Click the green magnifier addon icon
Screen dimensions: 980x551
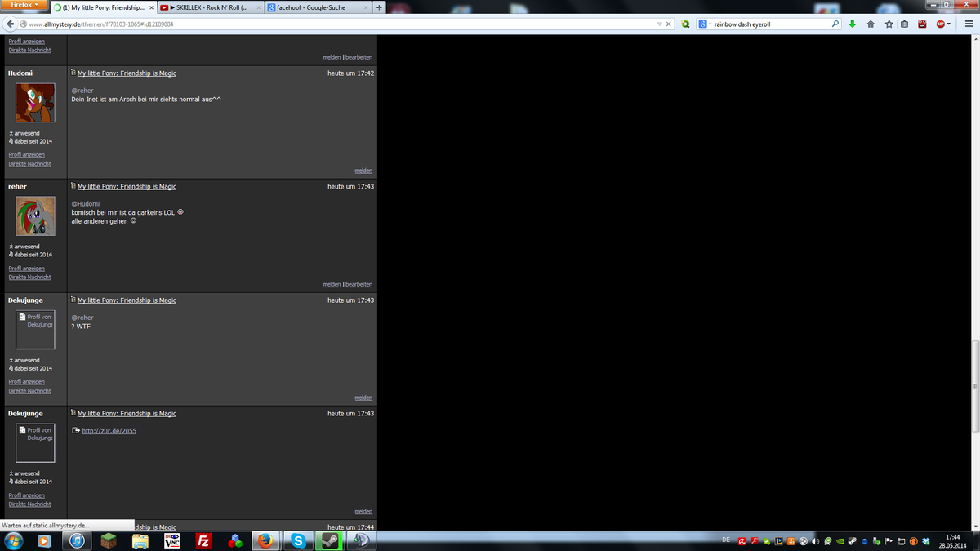[685, 24]
